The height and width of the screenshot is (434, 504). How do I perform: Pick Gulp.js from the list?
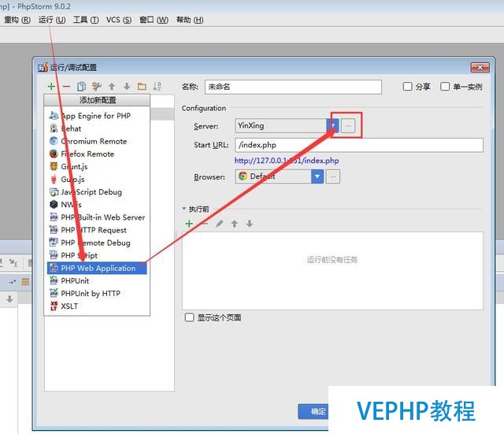tap(97, 179)
